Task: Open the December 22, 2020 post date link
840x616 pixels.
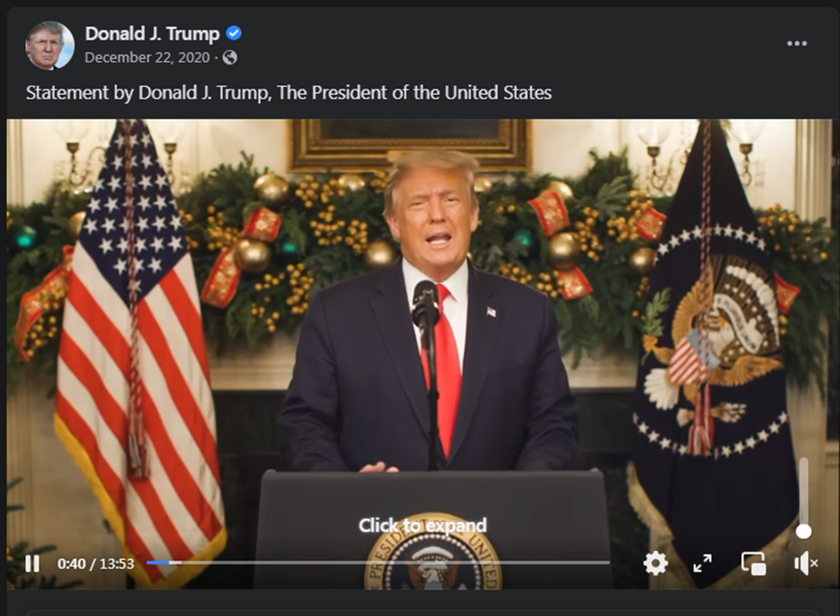Action: point(147,57)
